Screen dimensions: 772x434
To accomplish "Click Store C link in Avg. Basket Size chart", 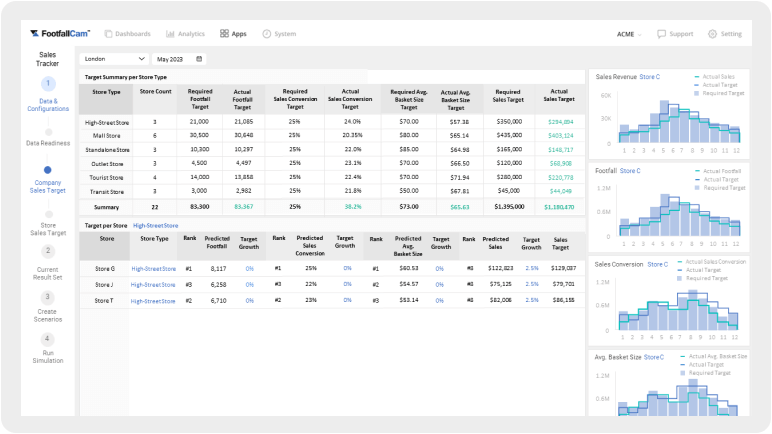I will (654, 357).
